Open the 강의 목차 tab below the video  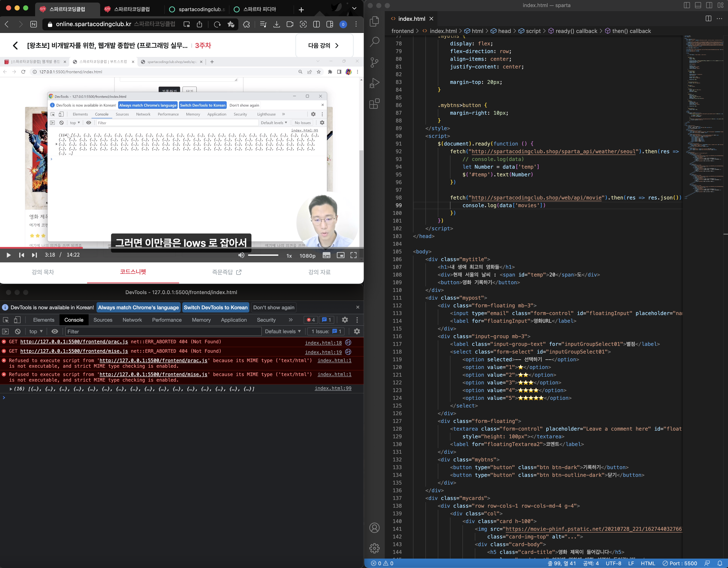coord(43,272)
